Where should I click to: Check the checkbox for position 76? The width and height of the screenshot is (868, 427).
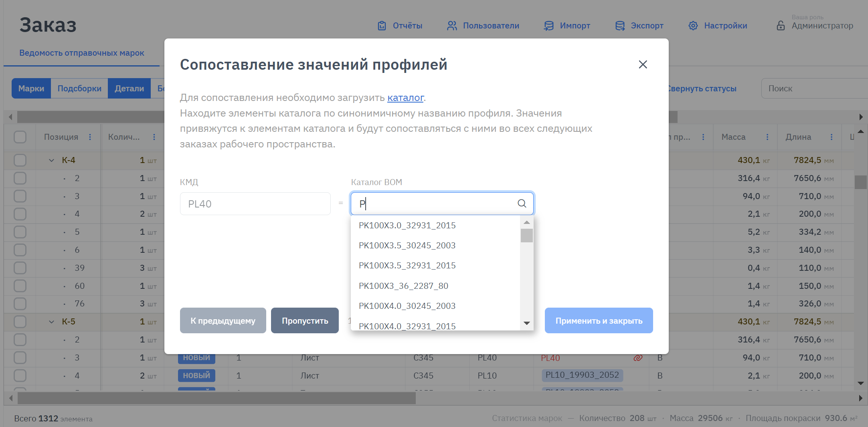pyautogui.click(x=20, y=304)
